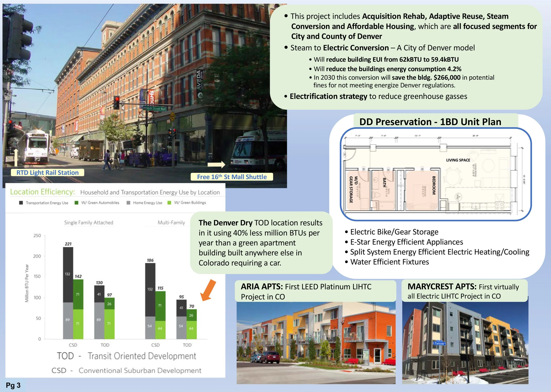Open the Marycrest Apts building photo

(465, 343)
